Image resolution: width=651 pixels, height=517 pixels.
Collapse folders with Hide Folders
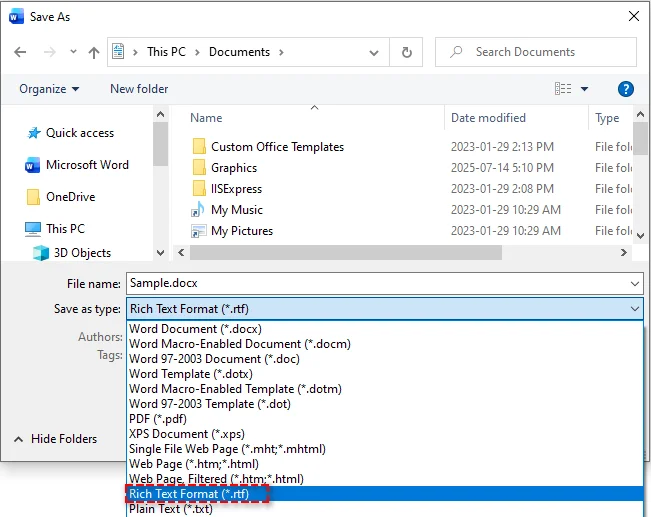tap(56, 439)
